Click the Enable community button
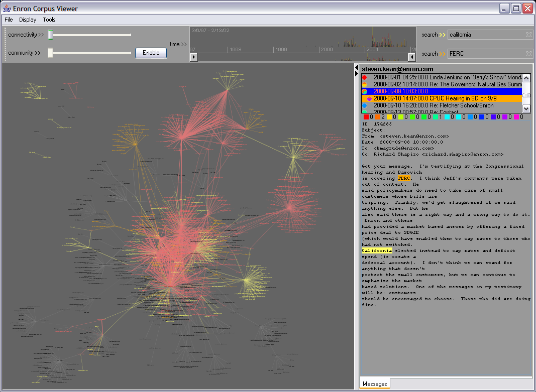The image size is (536, 392). pos(151,53)
